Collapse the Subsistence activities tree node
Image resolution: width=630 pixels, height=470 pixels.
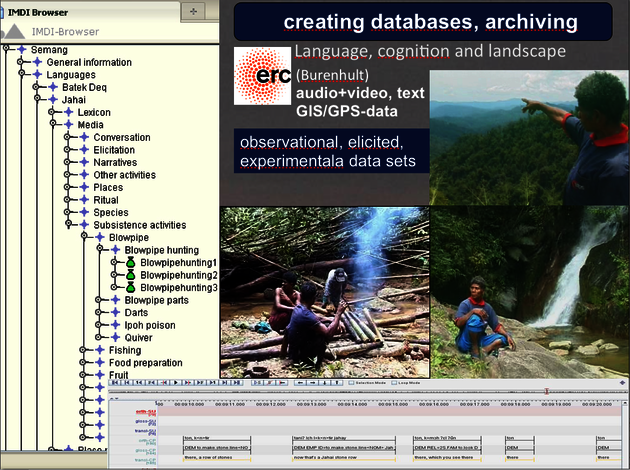coord(69,223)
